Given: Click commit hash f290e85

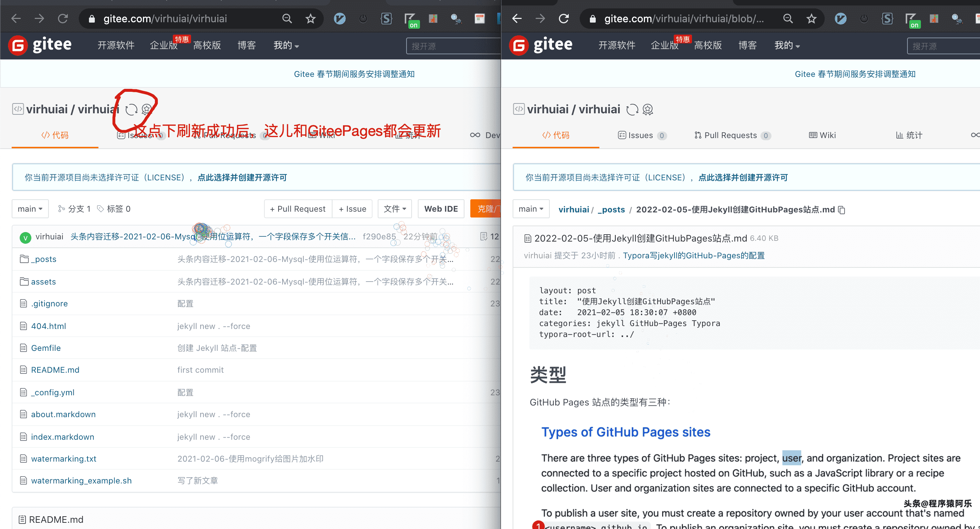Looking at the screenshot, I should tap(379, 236).
